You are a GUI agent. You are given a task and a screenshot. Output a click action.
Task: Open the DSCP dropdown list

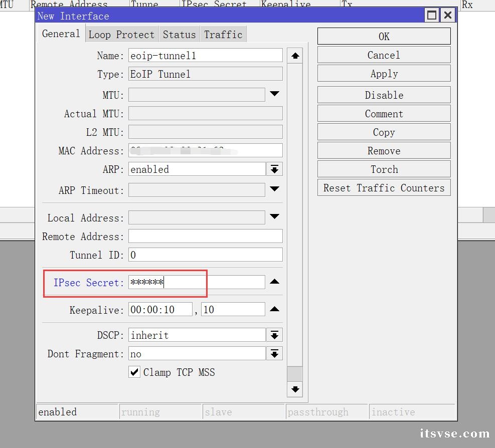click(274, 335)
